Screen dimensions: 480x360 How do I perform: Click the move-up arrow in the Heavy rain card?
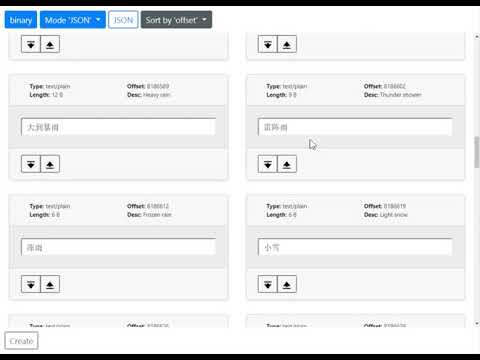coord(50,164)
